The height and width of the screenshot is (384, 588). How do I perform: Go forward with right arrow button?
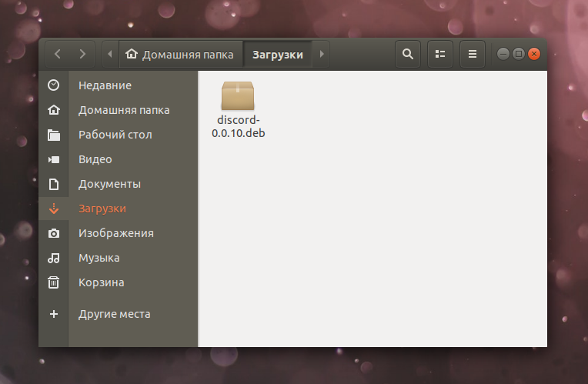pos(82,54)
